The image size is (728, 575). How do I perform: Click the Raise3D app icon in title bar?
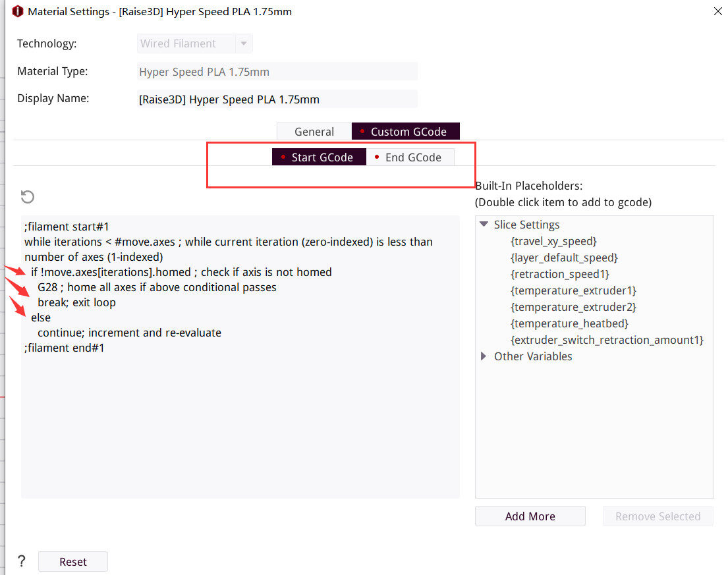pyautogui.click(x=18, y=11)
